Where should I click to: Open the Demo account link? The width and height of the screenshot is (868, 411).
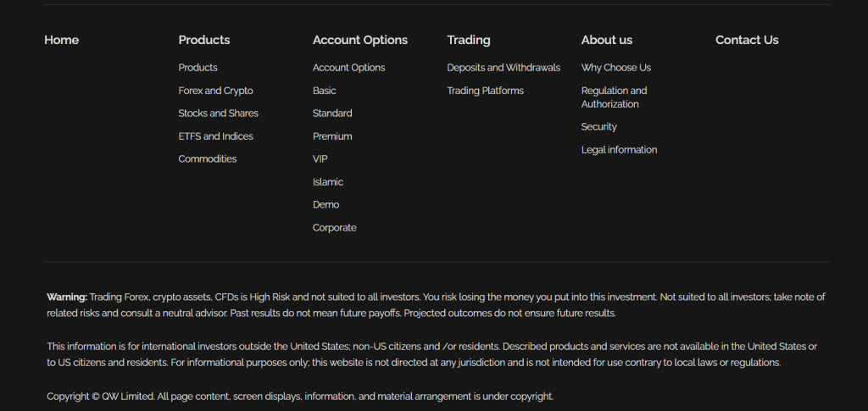(x=325, y=205)
